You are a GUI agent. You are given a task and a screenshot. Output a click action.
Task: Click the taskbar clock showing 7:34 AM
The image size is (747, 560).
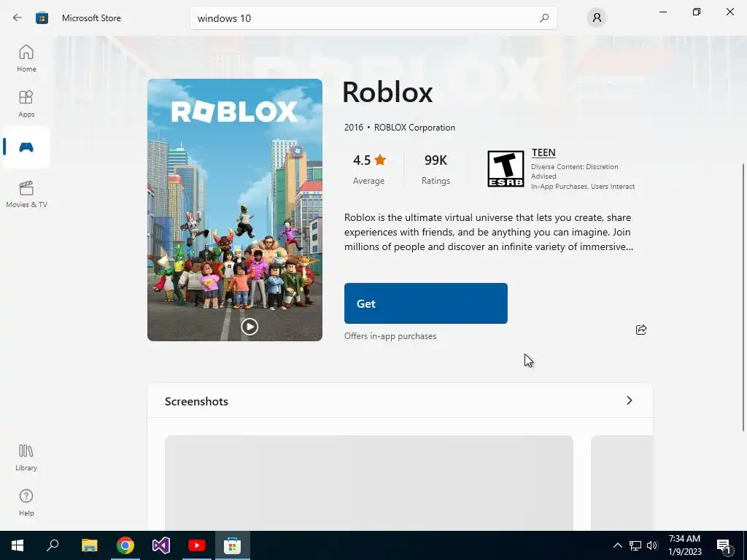[x=684, y=545]
